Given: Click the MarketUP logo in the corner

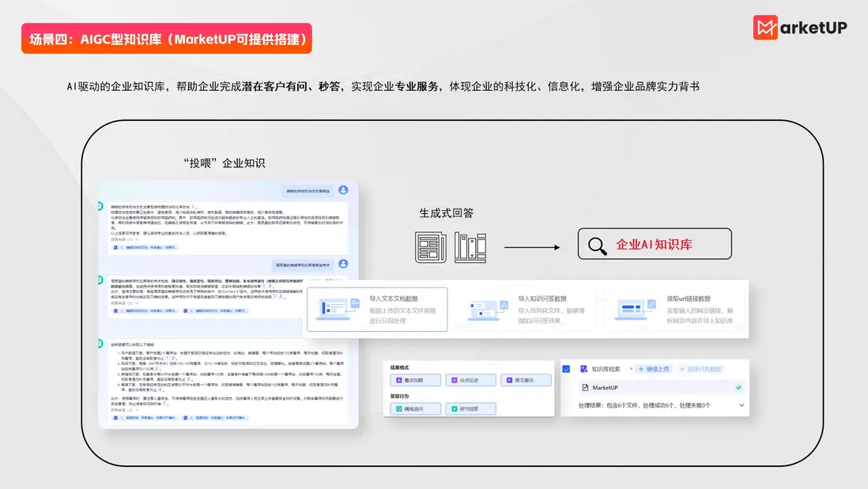Looking at the screenshot, I should coord(800,28).
